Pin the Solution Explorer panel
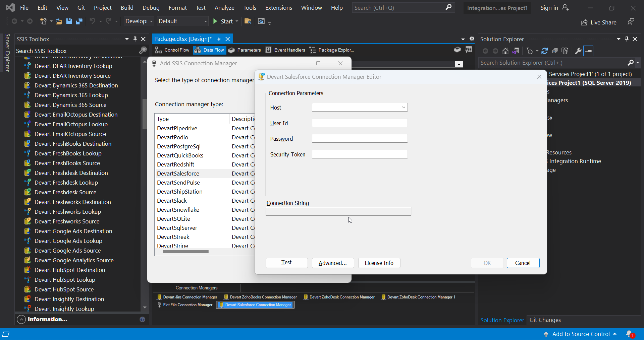 click(627, 39)
